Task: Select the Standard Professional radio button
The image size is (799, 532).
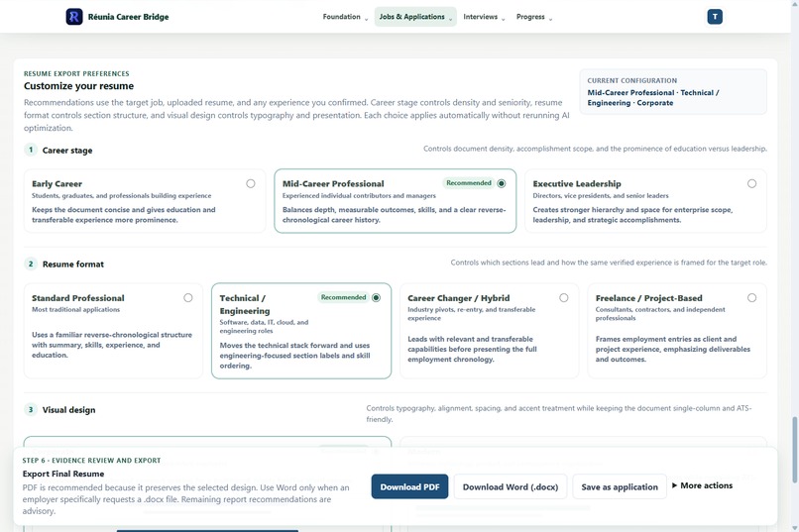Action: 188,298
